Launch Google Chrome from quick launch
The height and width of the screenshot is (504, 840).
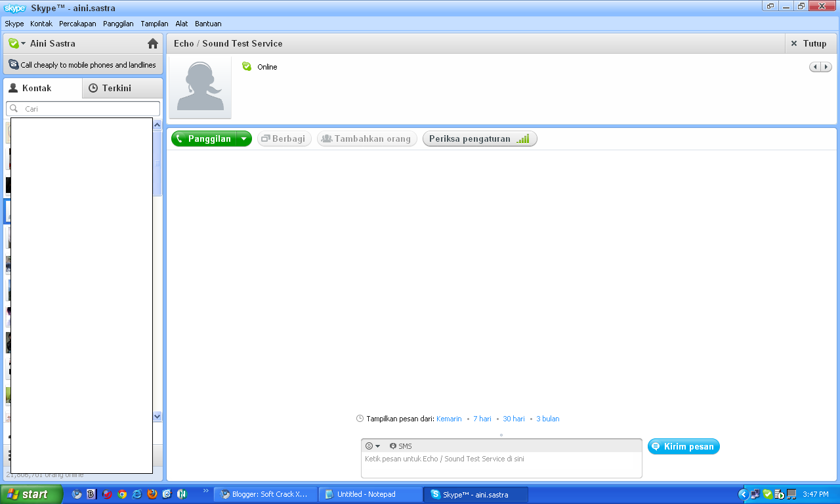click(x=122, y=494)
